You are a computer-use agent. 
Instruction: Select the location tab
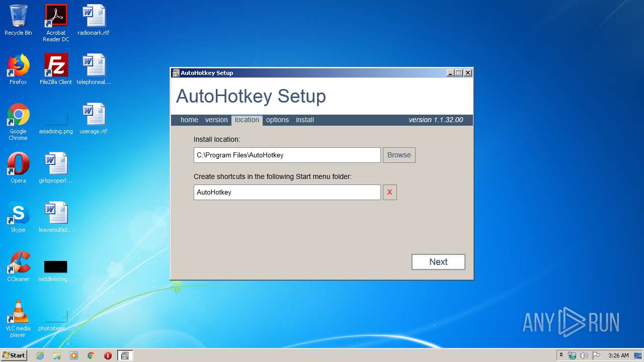(x=247, y=120)
